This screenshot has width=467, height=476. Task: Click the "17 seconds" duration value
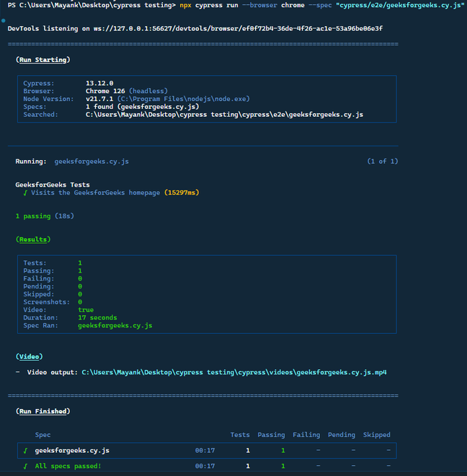[97, 317]
